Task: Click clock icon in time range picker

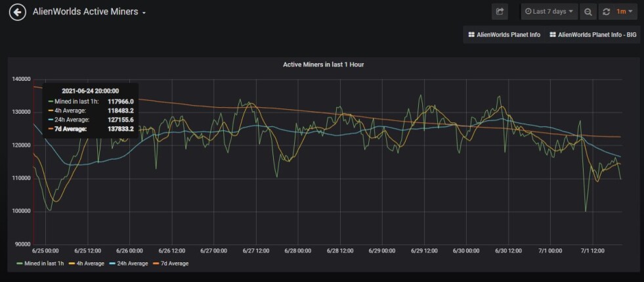Action: click(528, 12)
